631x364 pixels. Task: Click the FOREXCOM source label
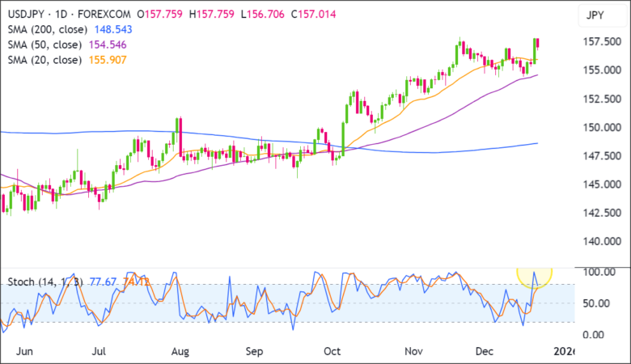coord(104,15)
